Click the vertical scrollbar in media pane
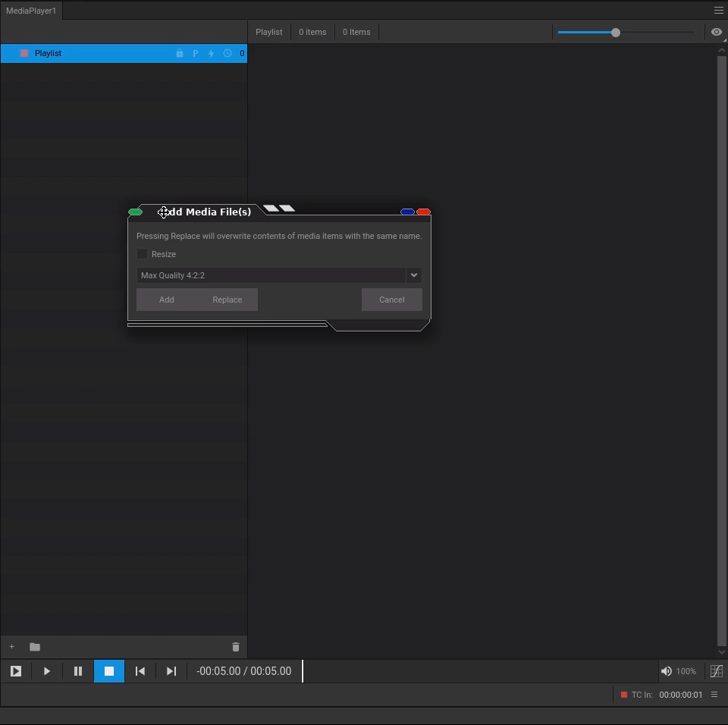 pyautogui.click(x=721, y=350)
